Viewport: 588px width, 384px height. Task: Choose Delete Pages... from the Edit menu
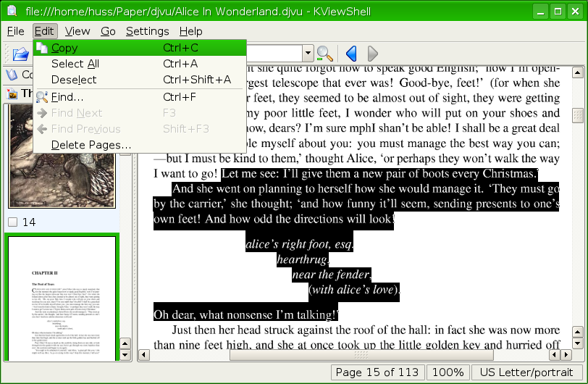(x=140, y=144)
